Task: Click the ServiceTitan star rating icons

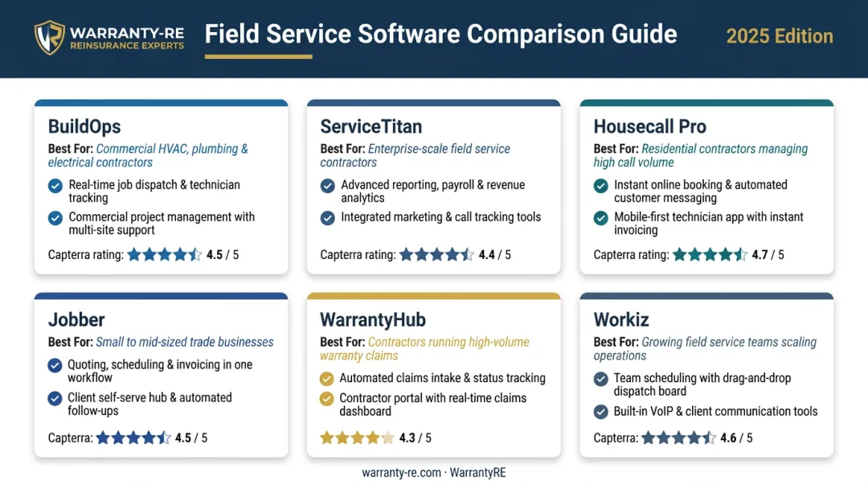Action: pos(436,254)
